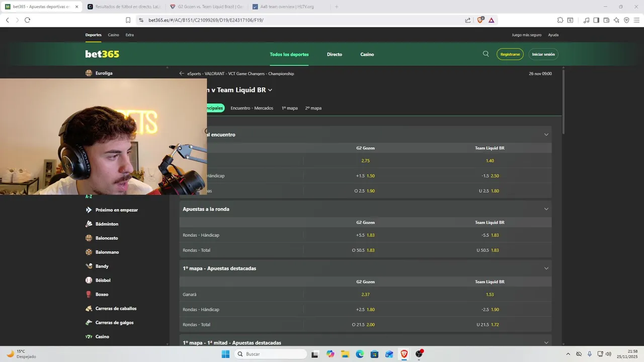Open the Baloncesto sport entry
Screen dimensions: 644x362
click(x=102, y=238)
